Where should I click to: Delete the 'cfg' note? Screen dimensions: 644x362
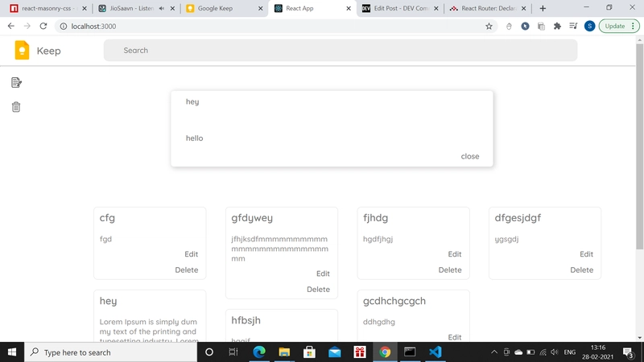coord(187,269)
